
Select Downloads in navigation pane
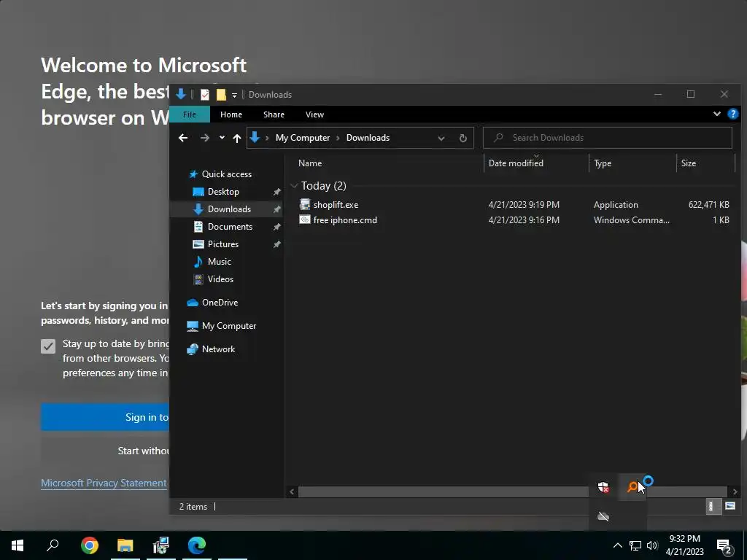click(x=228, y=209)
